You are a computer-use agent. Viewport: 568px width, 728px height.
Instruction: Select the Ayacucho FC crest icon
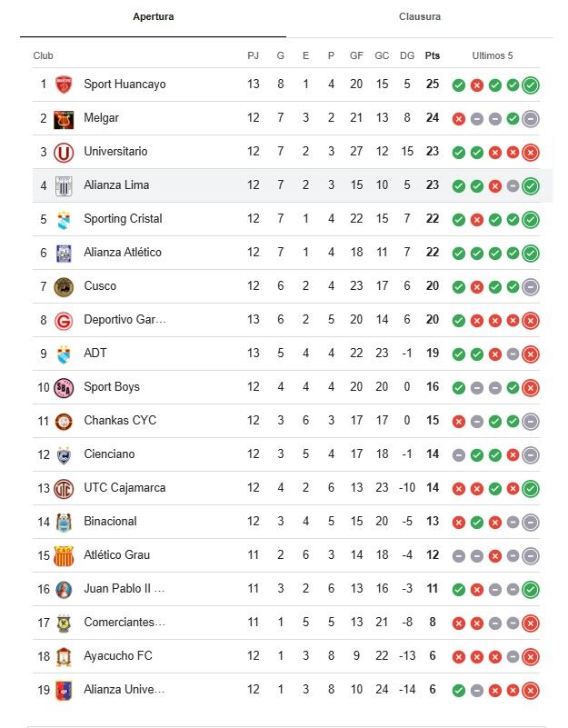coord(65,655)
